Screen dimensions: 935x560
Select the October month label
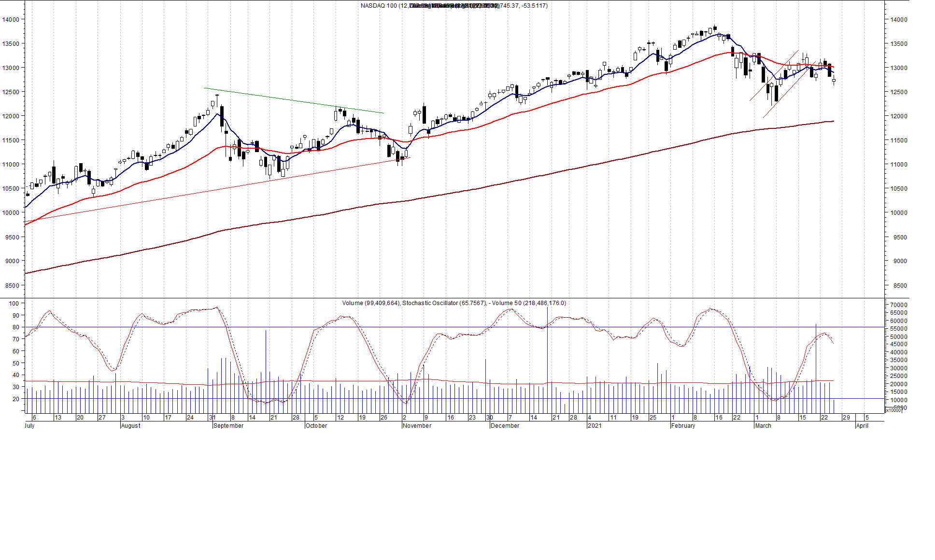316,426
